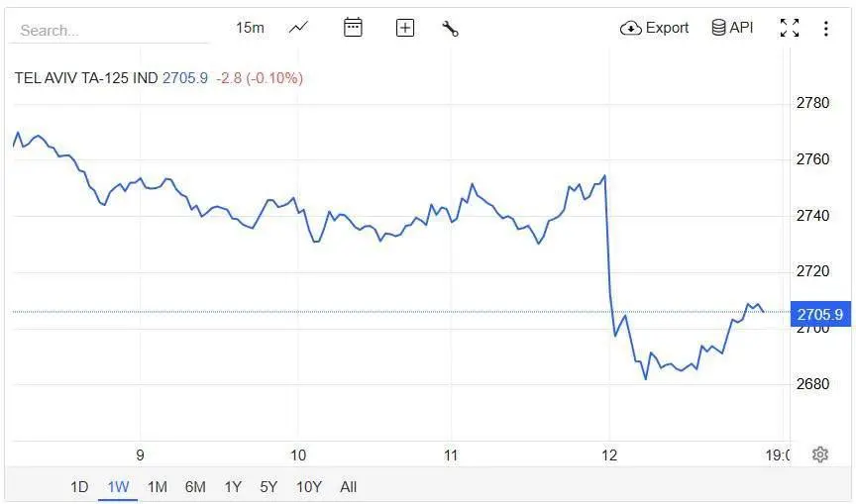Screen dimensions: 856x504
Task: Switch to the 6M range
Action: pyautogui.click(x=195, y=486)
